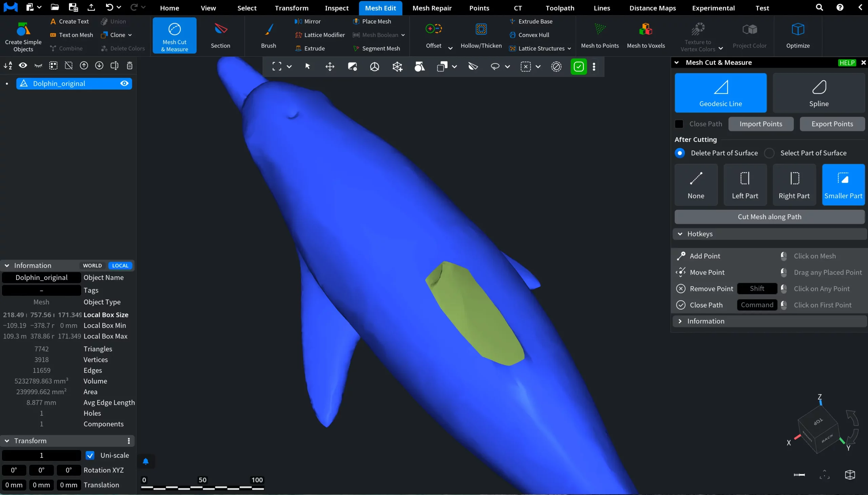
Task: Open the Lattice Structures dropdown
Action: [x=569, y=49]
